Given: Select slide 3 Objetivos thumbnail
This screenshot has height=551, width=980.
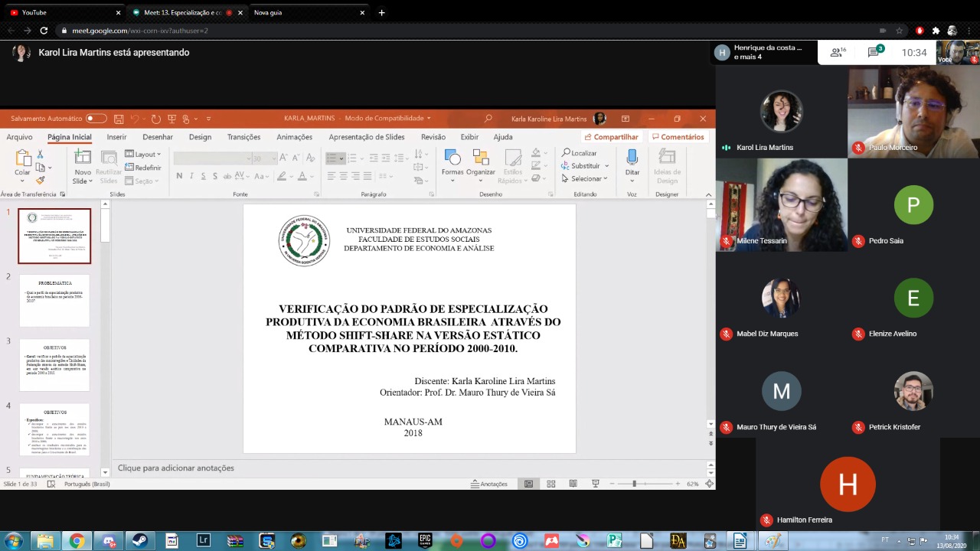Looking at the screenshot, I should click(x=54, y=365).
